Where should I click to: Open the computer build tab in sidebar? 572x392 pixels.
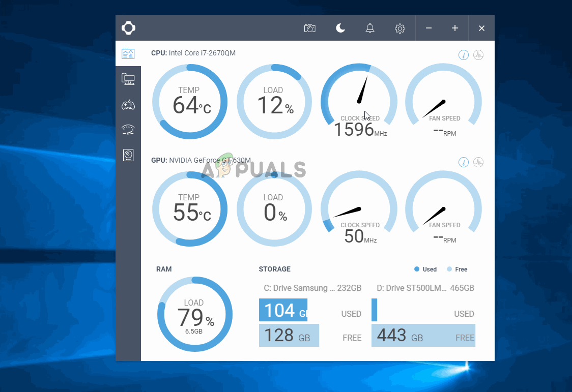[x=128, y=79]
